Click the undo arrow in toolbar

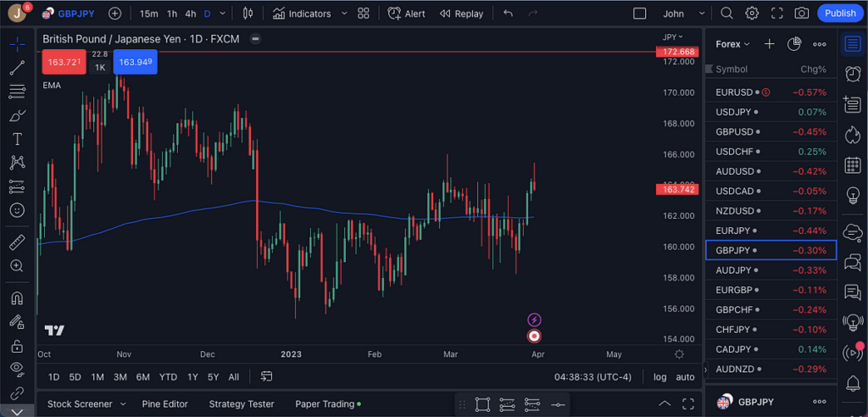pos(508,14)
